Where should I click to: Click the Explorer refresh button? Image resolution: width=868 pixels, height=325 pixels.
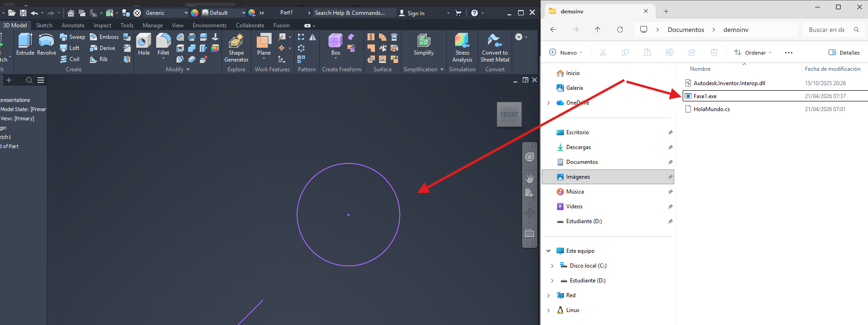point(620,30)
